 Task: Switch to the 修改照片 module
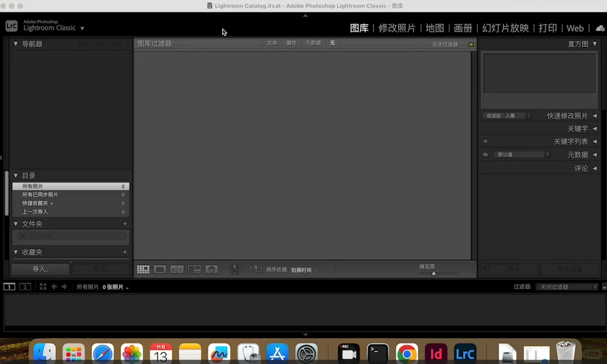[396, 28]
